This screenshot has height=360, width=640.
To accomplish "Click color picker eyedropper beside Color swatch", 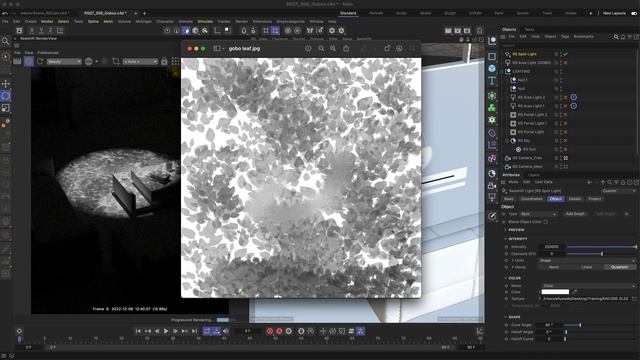I will pos(575,292).
